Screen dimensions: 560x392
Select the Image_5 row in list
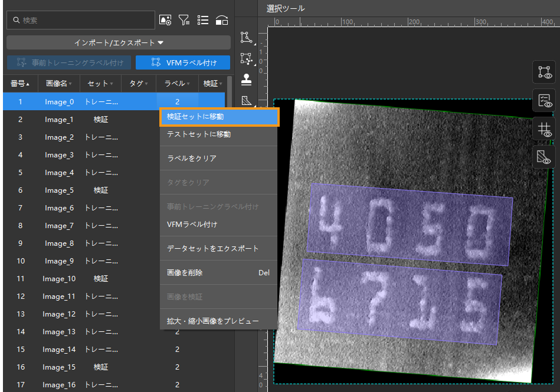point(59,190)
